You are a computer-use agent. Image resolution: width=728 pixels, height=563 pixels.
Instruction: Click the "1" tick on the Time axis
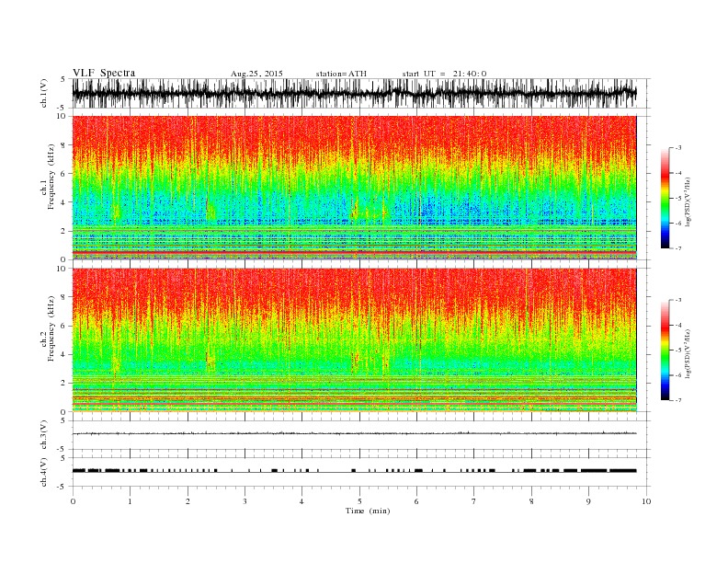pyautogui.click(x=130, y=501)
